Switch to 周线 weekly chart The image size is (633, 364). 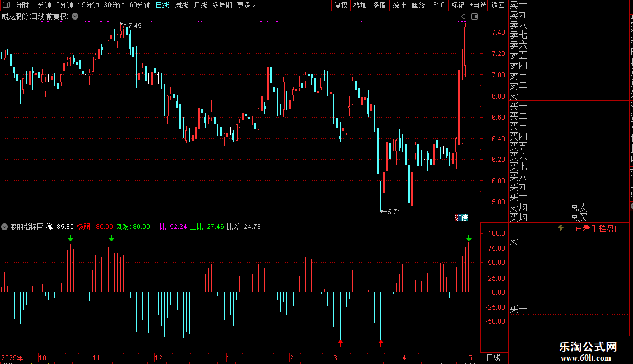(x=181, y=5)
